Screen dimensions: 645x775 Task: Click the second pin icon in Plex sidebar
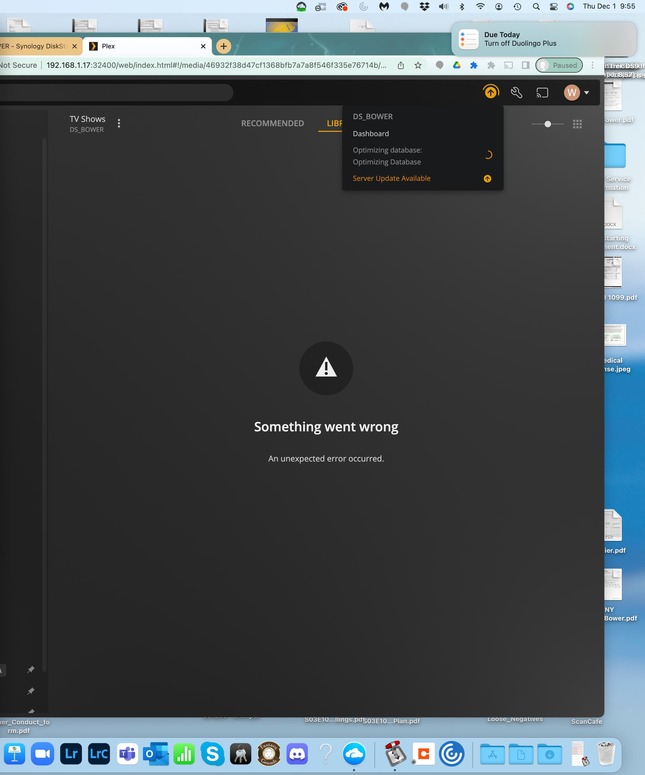click(x=31, y=690)
